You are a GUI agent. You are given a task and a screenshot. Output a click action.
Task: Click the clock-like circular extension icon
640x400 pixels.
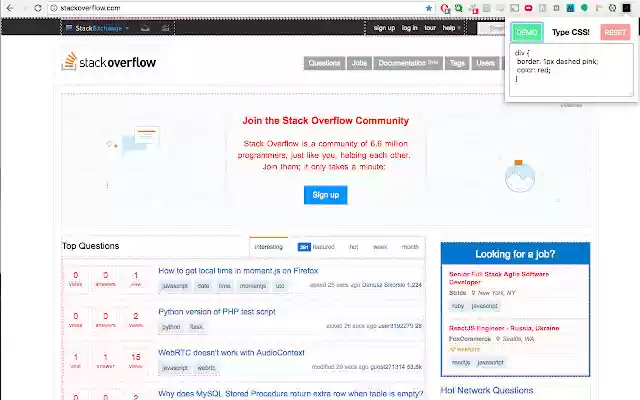(612, 8)
